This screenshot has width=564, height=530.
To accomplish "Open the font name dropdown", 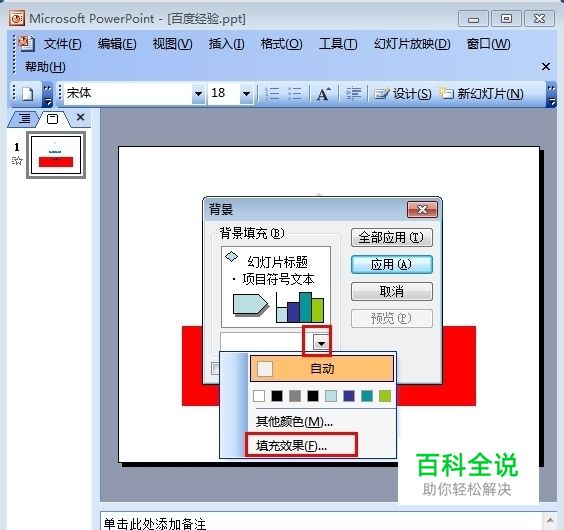I will pyautogui.click(x=198, y=94).
